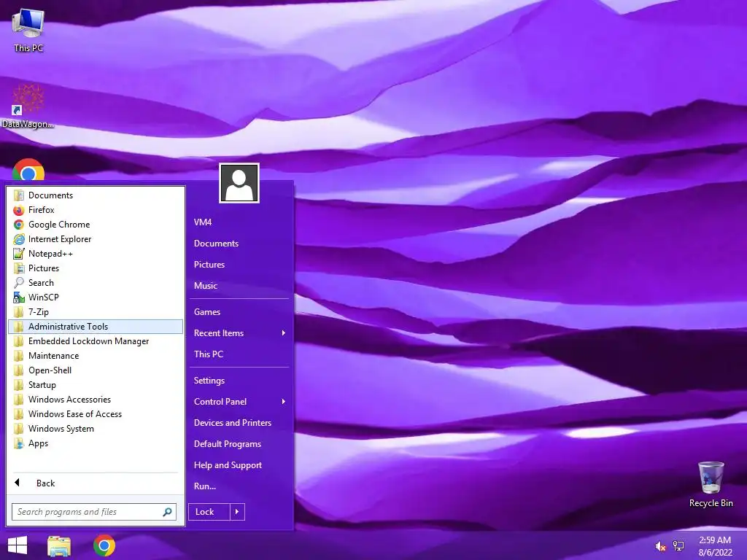Expand the Open-Shell folder
This screenshot has width=747, height=560.
tap(96, 370)
